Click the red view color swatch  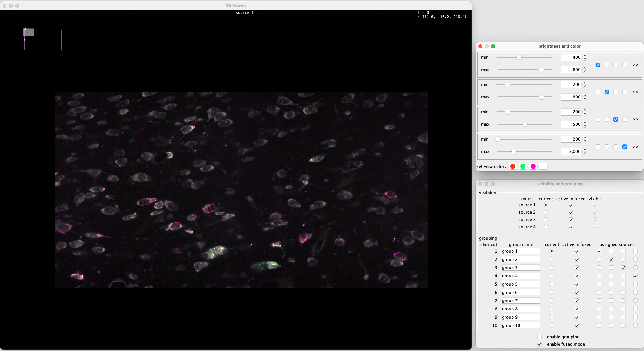click(x=513, y=166)
